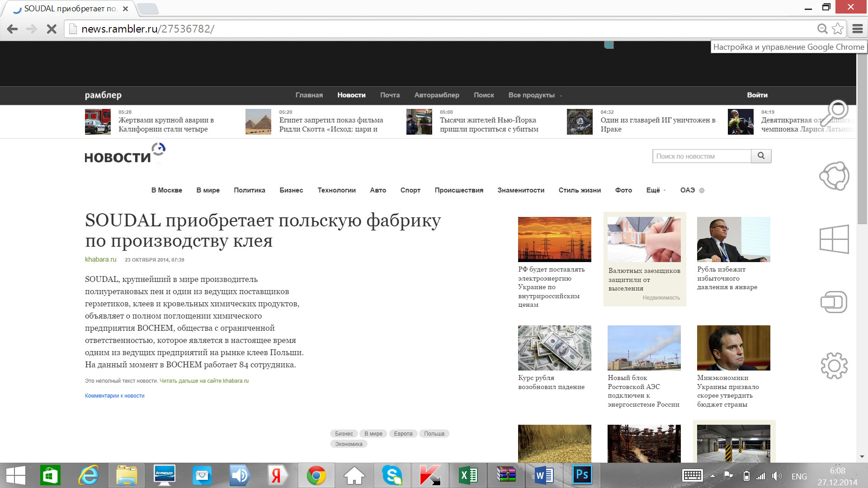Click the Войти login button
Viewport: 868px width, 488px height.
pos(757,95)
